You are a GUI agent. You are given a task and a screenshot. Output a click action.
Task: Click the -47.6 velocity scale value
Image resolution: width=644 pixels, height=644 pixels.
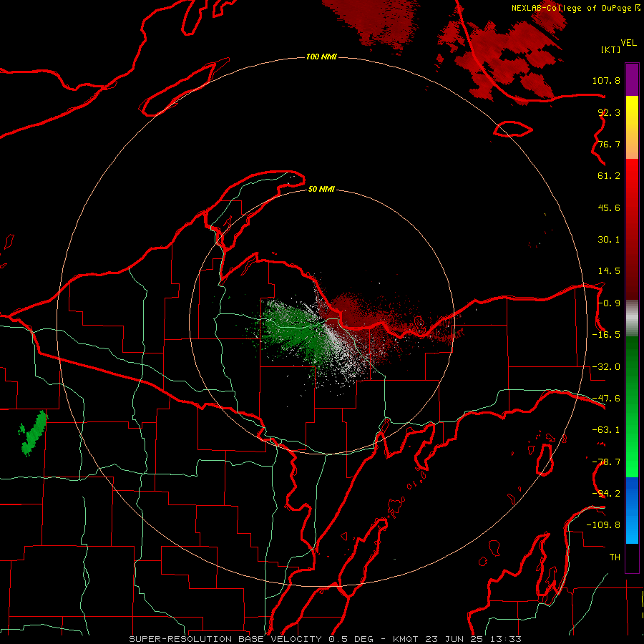pyautogui.click(x=606, y=399)
